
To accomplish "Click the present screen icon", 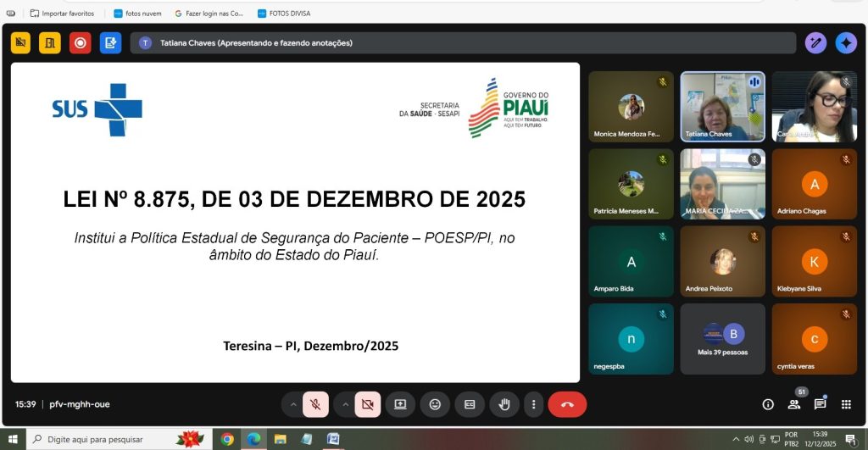I will point(400,404).
